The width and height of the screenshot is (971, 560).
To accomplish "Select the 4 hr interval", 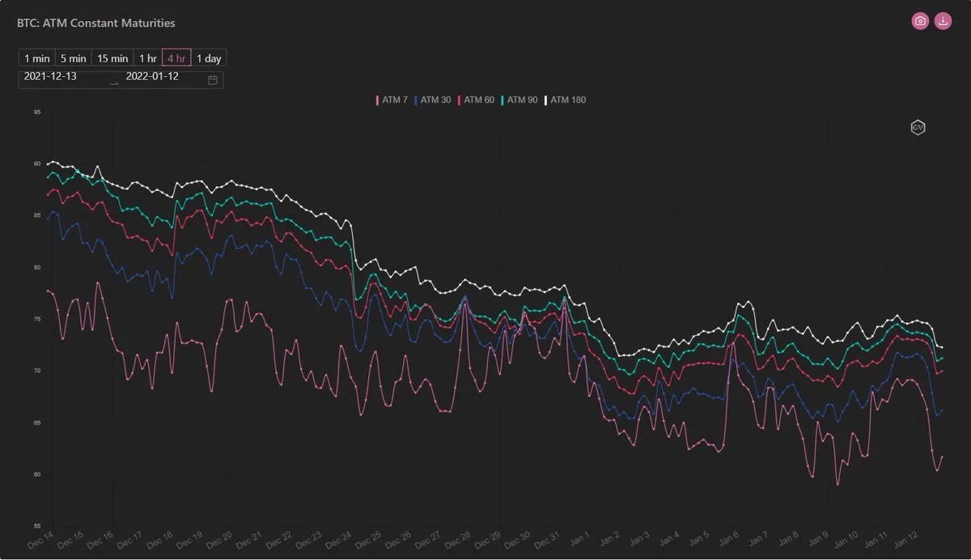I will coord(177,58).
